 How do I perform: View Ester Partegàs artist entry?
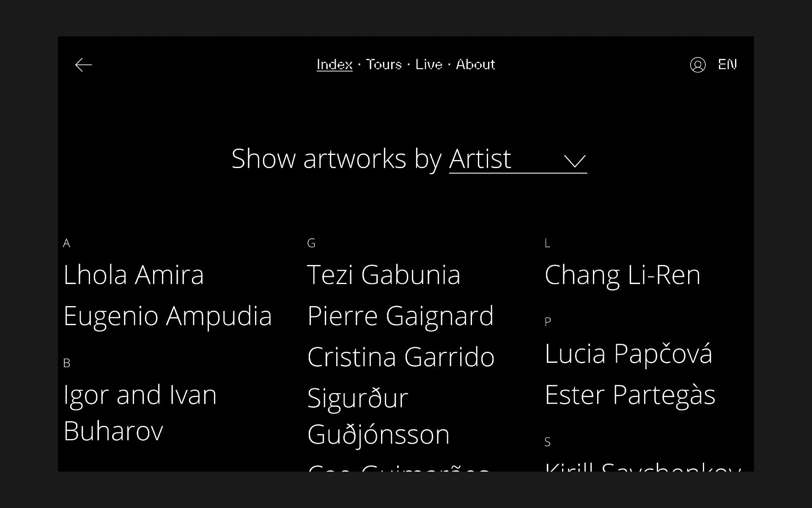tap(630, 395)
